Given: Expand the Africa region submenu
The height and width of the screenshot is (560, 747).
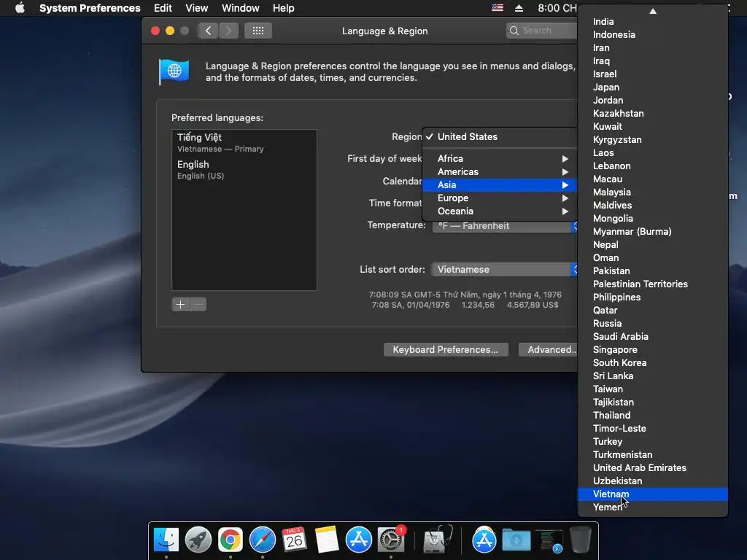Looking at the screenshot, I should [500, 158].
